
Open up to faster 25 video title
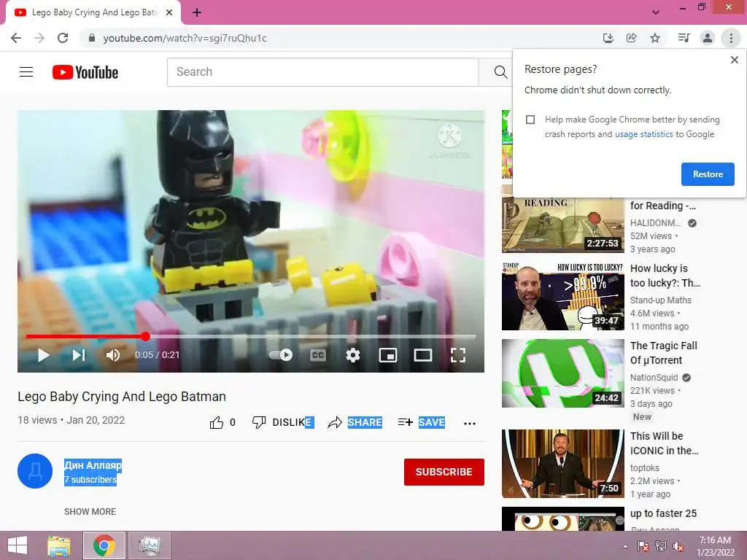[x=663, y=514]
